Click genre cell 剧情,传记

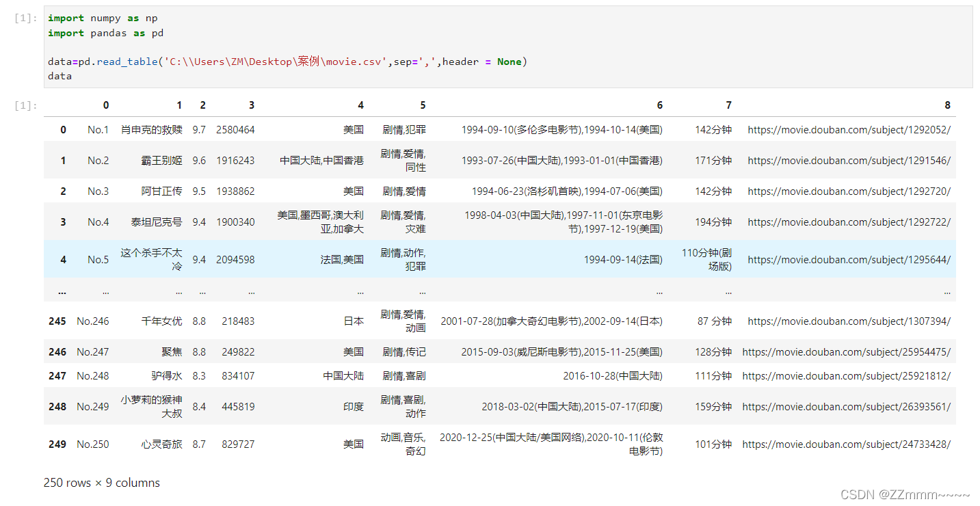(404, 351)
